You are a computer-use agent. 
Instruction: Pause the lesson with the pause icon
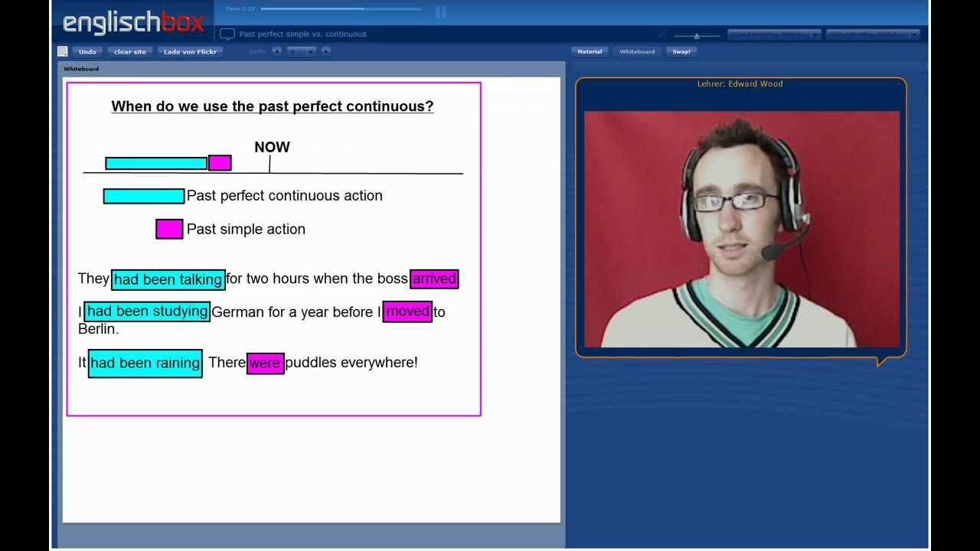click(x=440, y=11)
